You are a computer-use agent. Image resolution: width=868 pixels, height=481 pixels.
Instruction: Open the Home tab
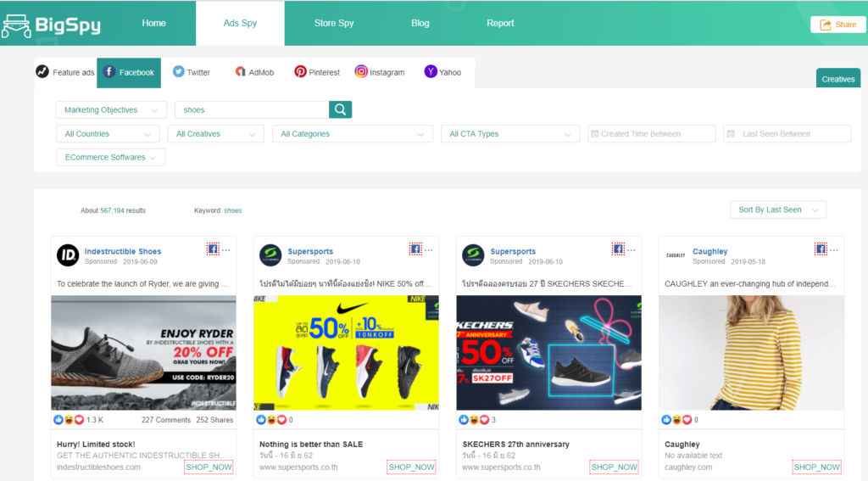click(153, 23)
